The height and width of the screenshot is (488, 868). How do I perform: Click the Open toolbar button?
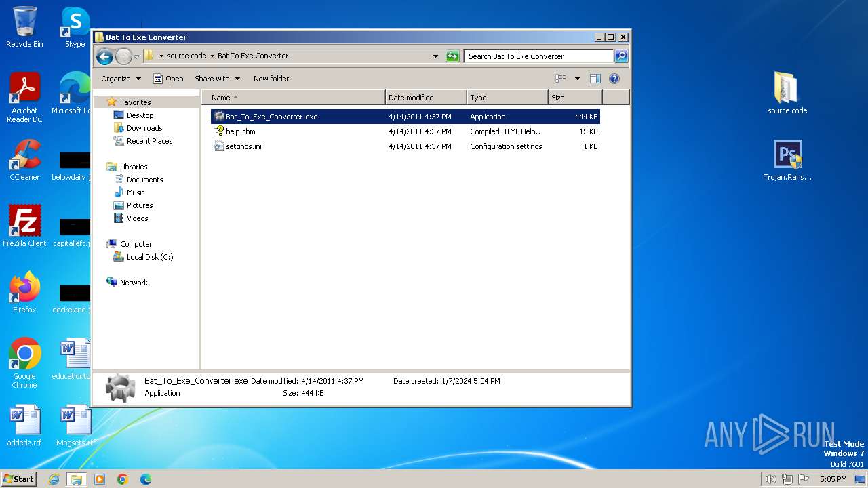coord(168,79)
